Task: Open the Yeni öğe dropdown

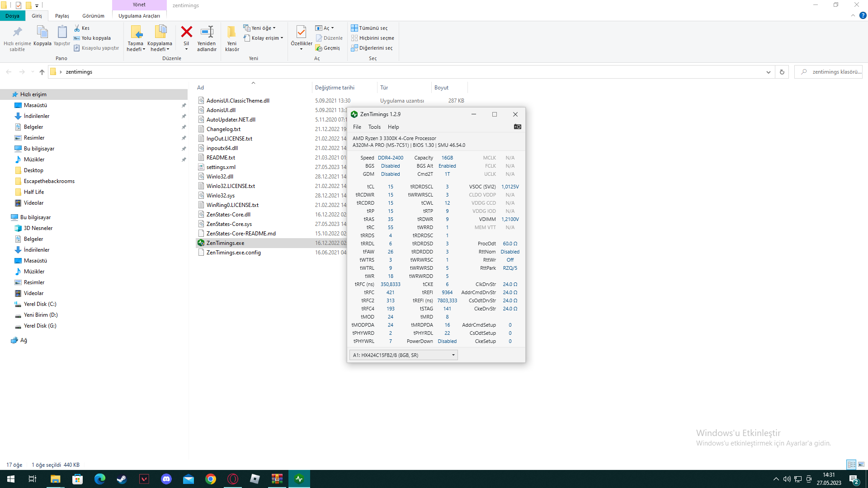Action: point(262,28)
